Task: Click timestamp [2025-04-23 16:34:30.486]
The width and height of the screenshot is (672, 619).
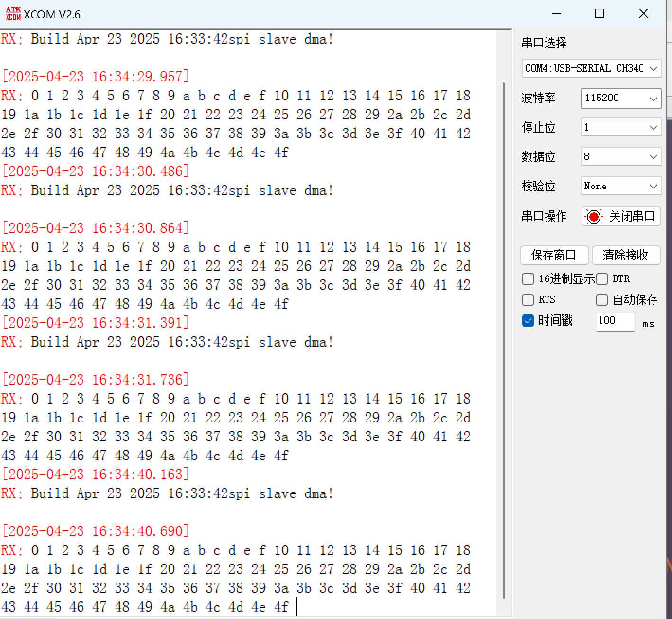Action: [95, 171]
